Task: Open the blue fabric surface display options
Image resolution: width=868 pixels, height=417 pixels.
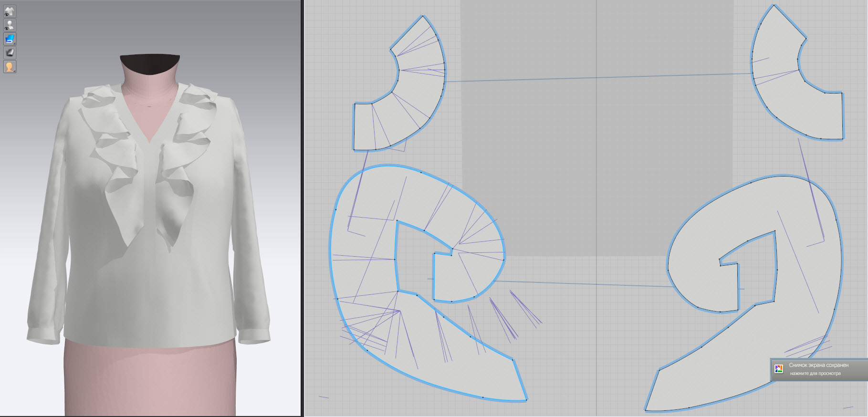Action: pos(10,39)
